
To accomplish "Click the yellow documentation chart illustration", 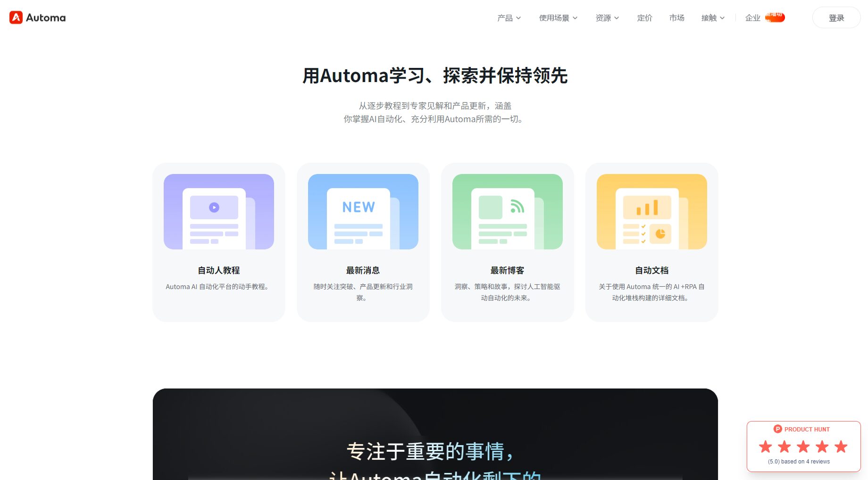I will tap(651, 212).
